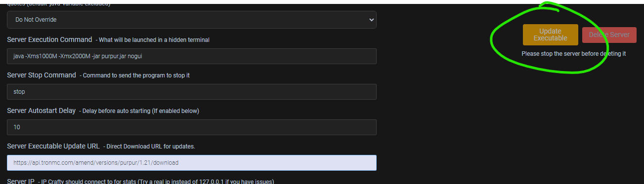The image size is (644, 184).
Task: Click the "Direct Download URL for updates" hint
Action: 149,147
